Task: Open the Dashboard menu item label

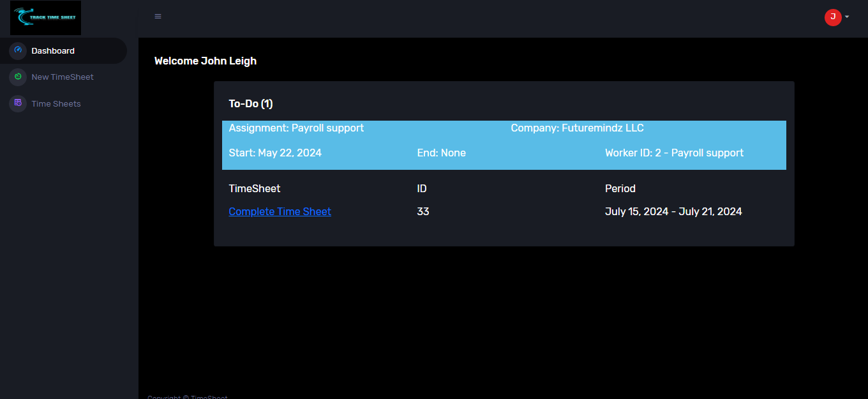Action: (53, 51)
